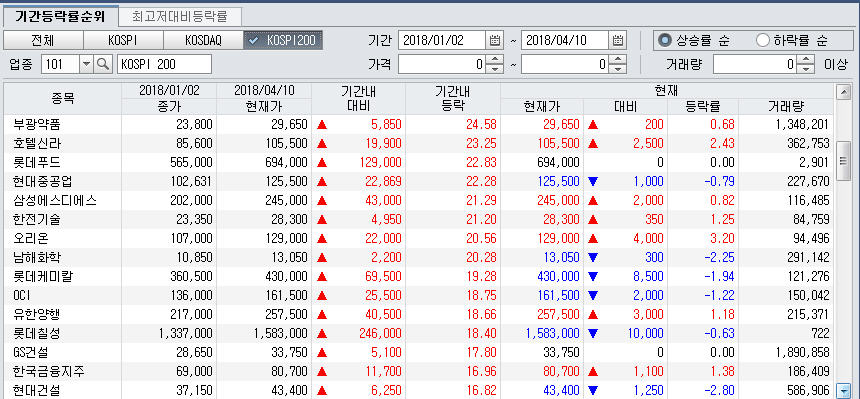
Task: Select the 호텔신라 row
Action: click(419, 144)
